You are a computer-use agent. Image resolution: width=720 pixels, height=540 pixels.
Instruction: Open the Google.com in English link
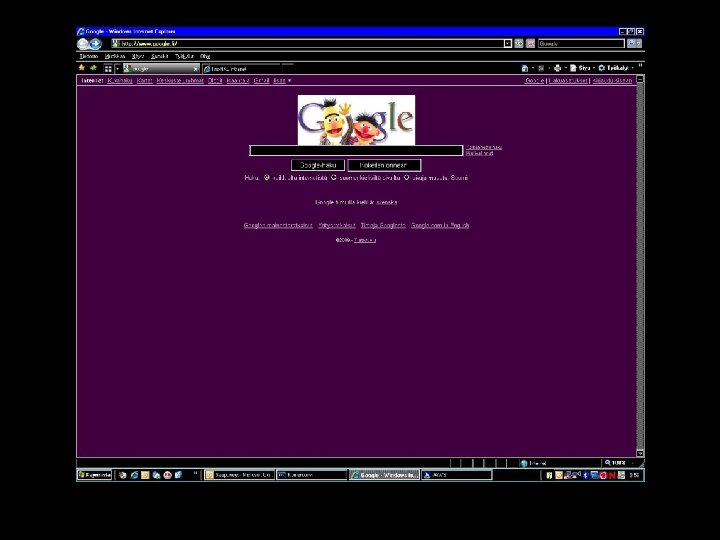(440, 225)
